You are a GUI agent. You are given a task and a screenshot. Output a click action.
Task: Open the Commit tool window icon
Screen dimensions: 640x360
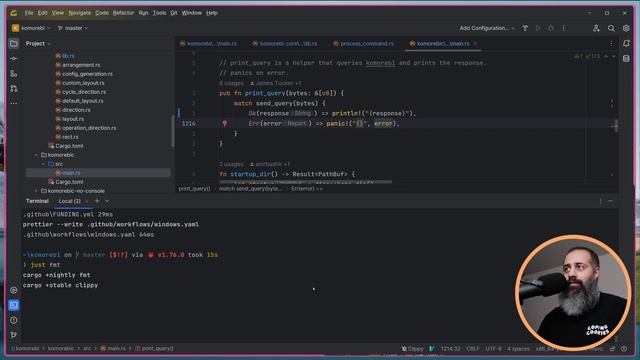(14, 58)
